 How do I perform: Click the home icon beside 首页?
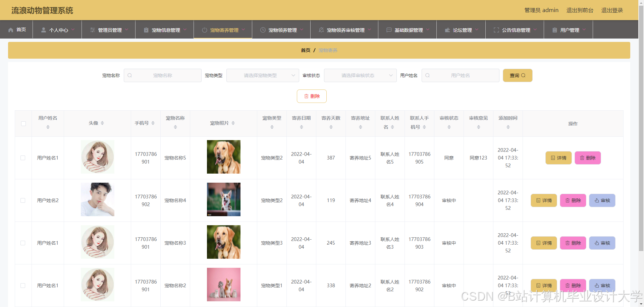tap(11, 30)
